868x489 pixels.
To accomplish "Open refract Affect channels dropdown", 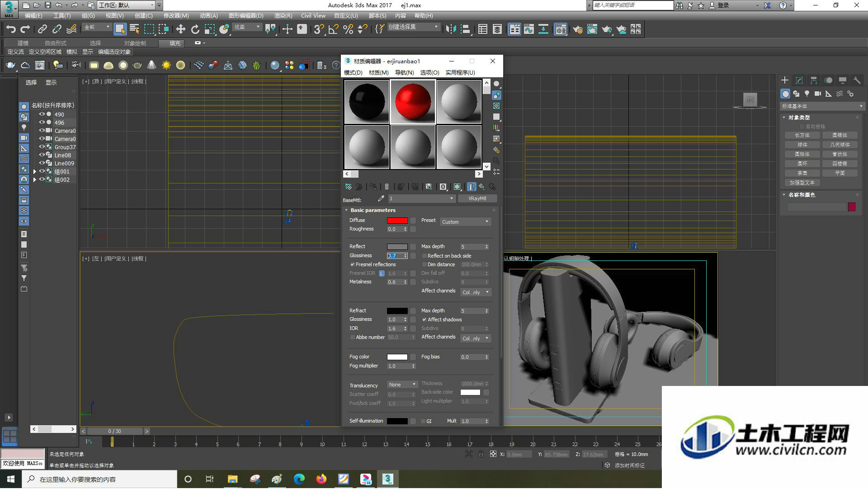I will coord(476,339).
